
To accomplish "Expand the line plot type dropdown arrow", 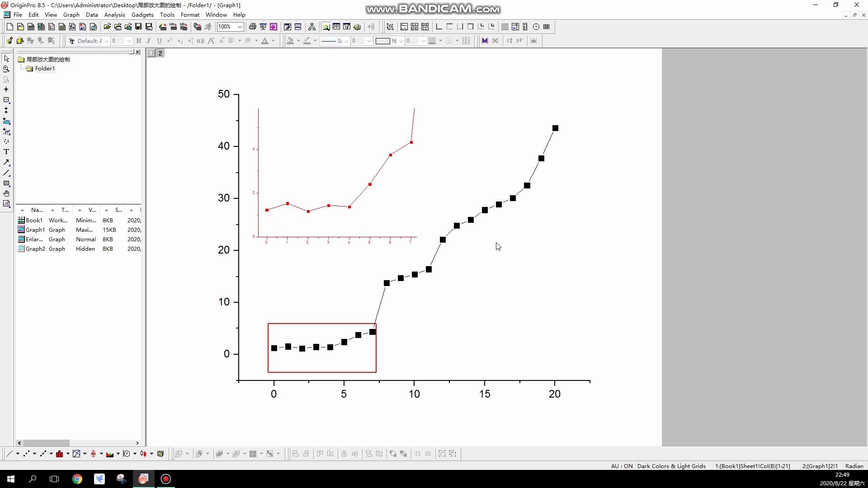I will tap(18, 454).
